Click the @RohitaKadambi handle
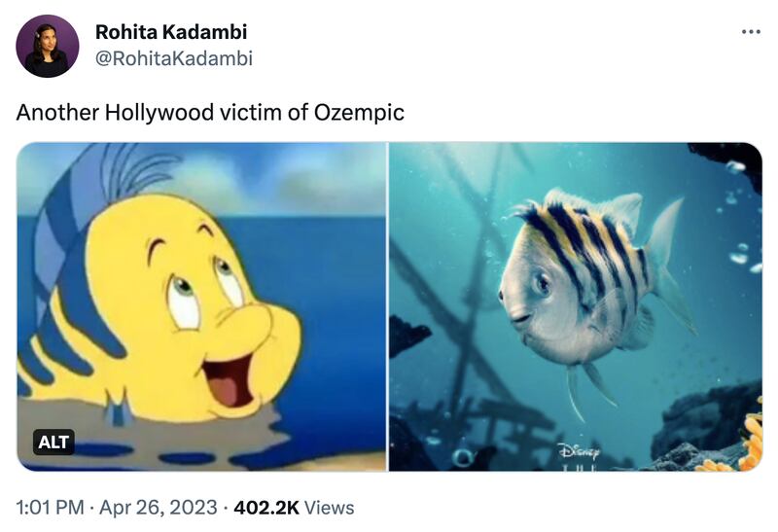 click(x=173, y=58)
